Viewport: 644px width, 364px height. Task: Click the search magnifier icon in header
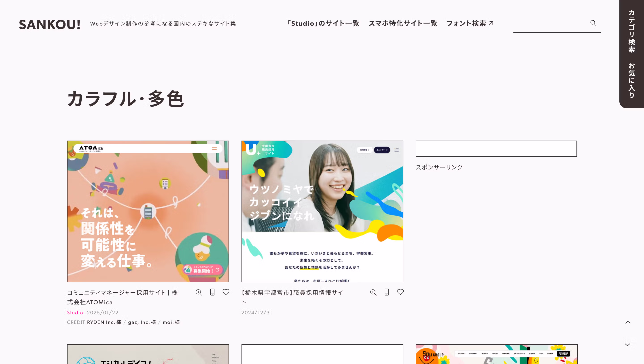click(593, 23)
